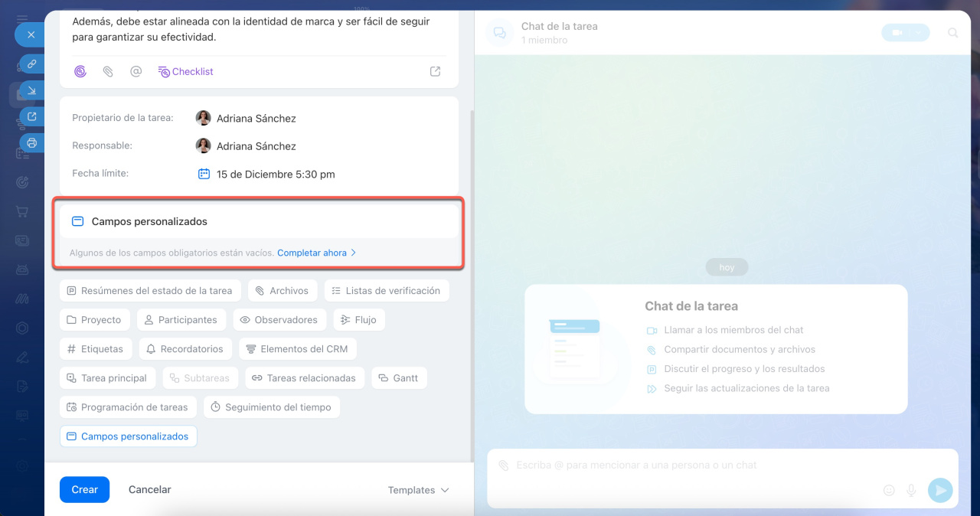Click the copy link icon in side panel
Viewport: 980px width, 516px height.
(31, 63)
